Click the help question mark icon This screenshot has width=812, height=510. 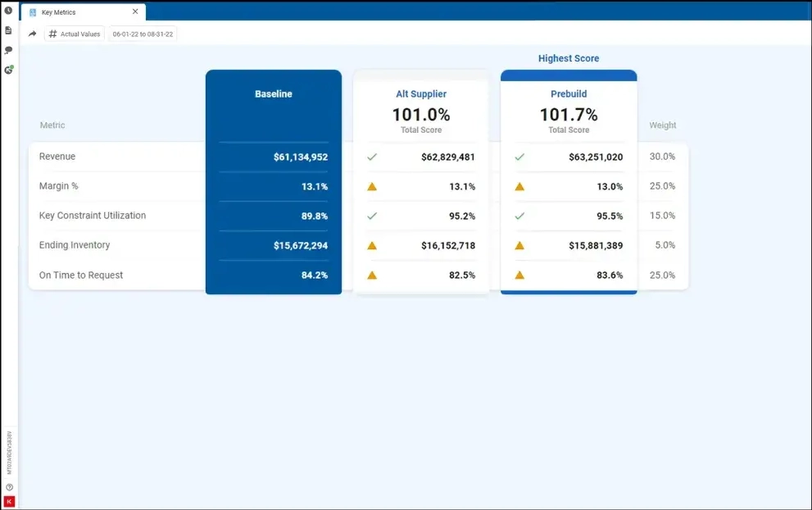pos(9,487)
